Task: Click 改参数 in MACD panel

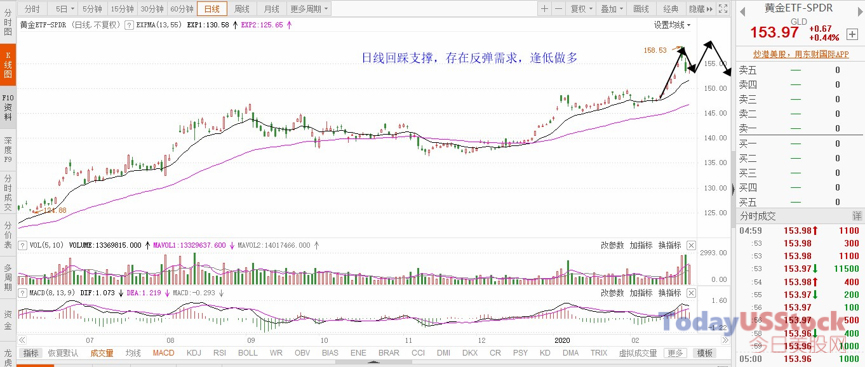Action: [612, 292]
